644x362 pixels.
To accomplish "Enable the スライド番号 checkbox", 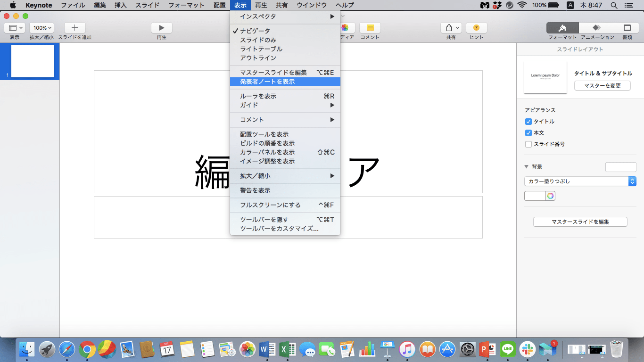I will 529,144.
